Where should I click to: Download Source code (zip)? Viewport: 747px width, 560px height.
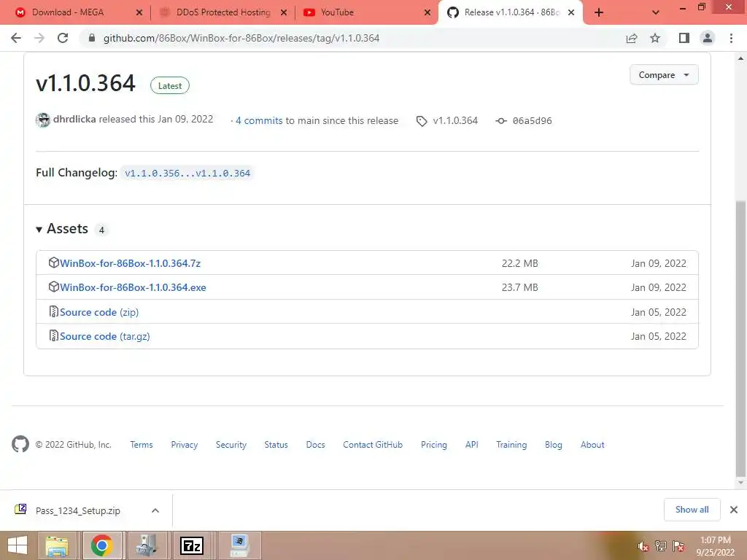click(99, 312)
